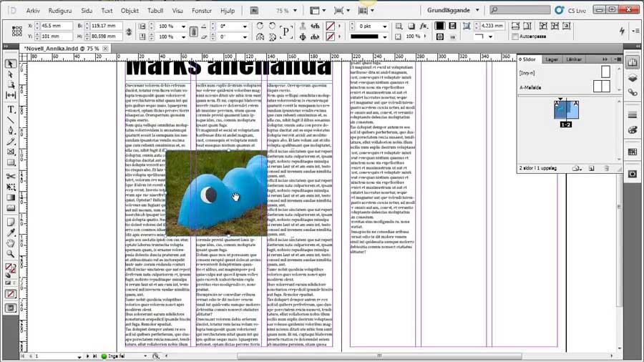Enable the Autoanpassa checkbox
The image size is (644, 362).
click(x=515, y=36)
